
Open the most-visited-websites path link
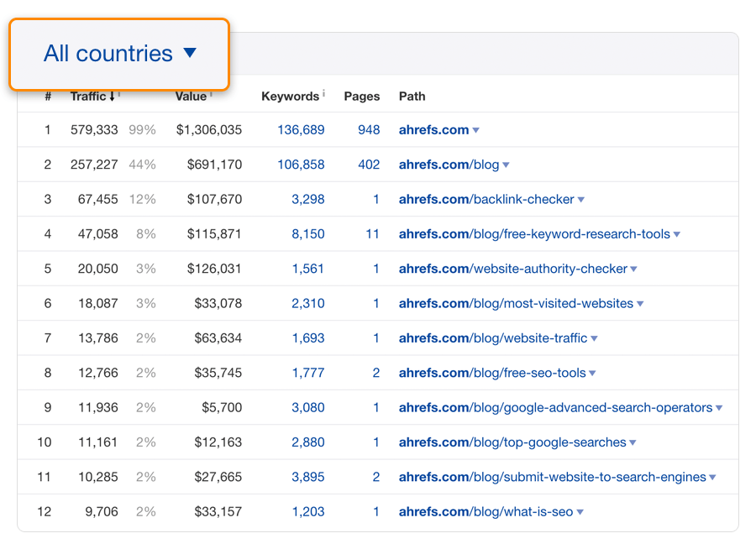[516, 303]
